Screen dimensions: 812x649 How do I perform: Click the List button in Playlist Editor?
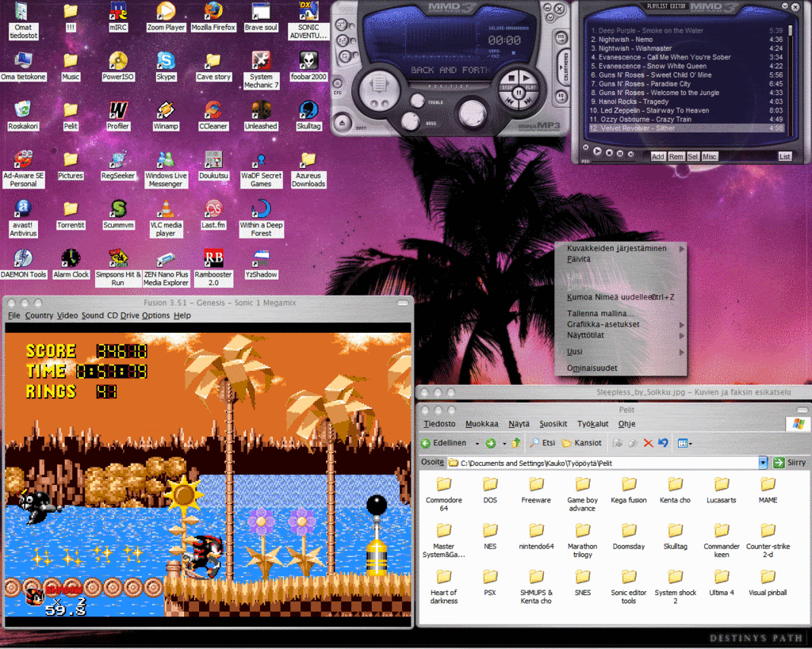[784, 156]
